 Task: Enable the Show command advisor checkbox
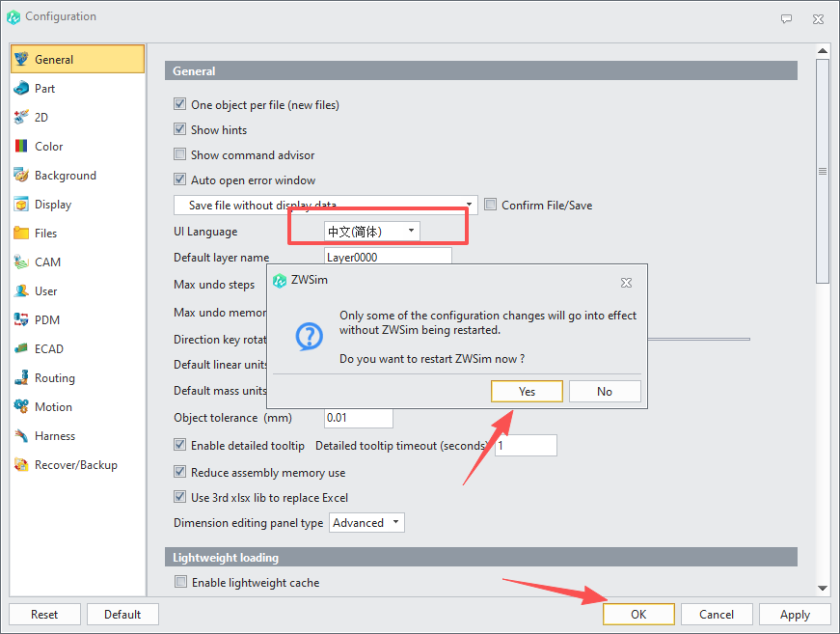pos(180,155)
